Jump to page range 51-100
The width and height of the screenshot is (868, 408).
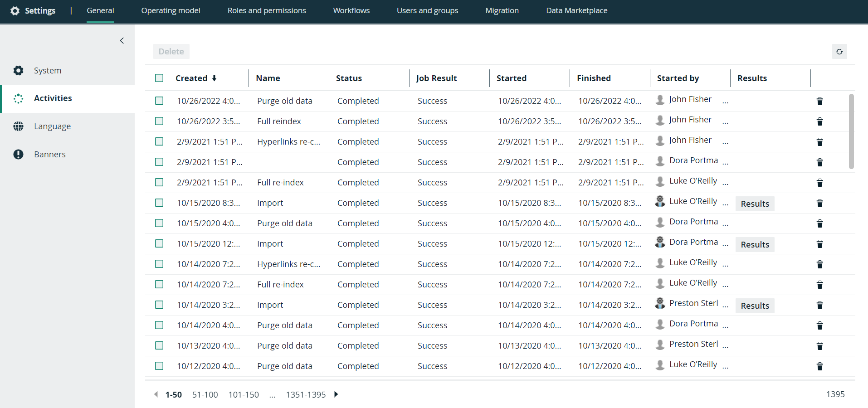pyautogui.click(x=205, y=395)
